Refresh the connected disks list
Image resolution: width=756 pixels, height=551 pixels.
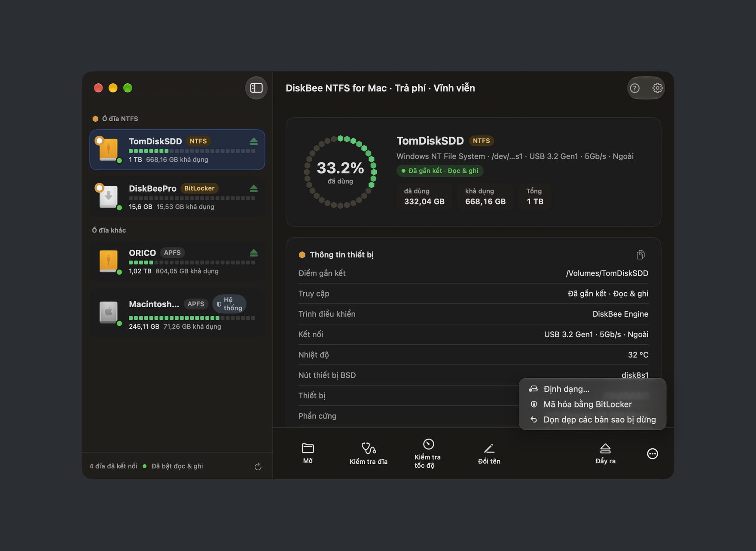(258, 466)
